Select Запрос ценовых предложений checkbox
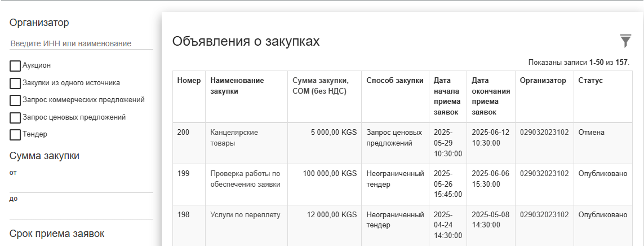This screenshot has width=644, height=246. pyautogui.click(x=15, y=118)
